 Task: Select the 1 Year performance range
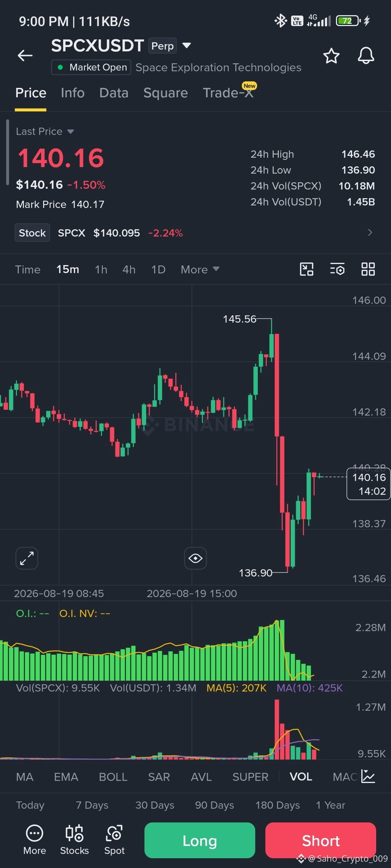[331, 805]
